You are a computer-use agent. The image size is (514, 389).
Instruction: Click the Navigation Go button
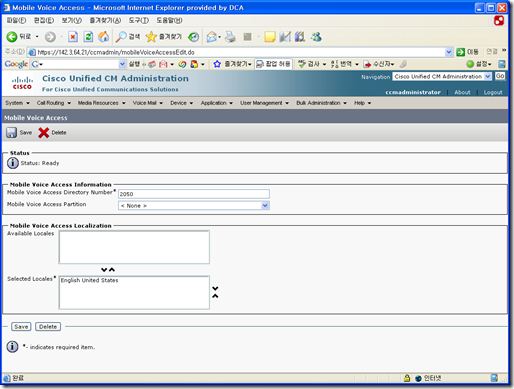click(500, 76)
